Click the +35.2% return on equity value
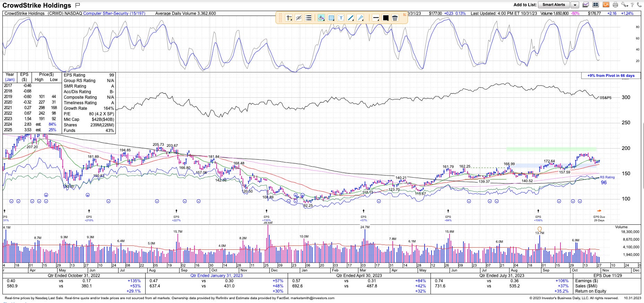The image size is (644, 303). [x=561, y=291]
